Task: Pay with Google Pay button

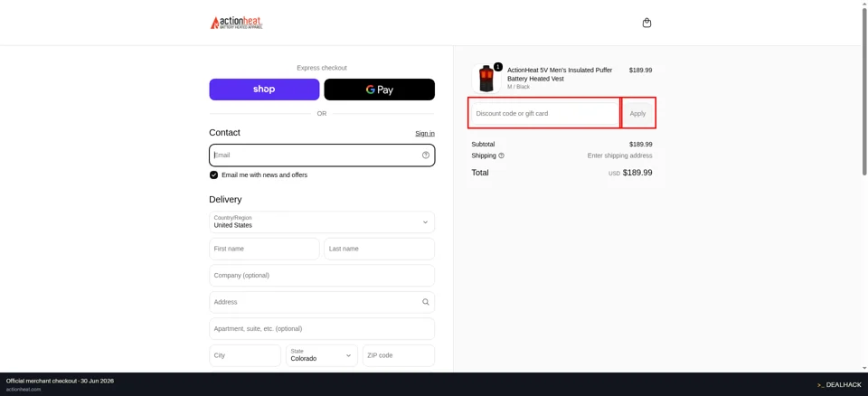Action: point(379,90)
